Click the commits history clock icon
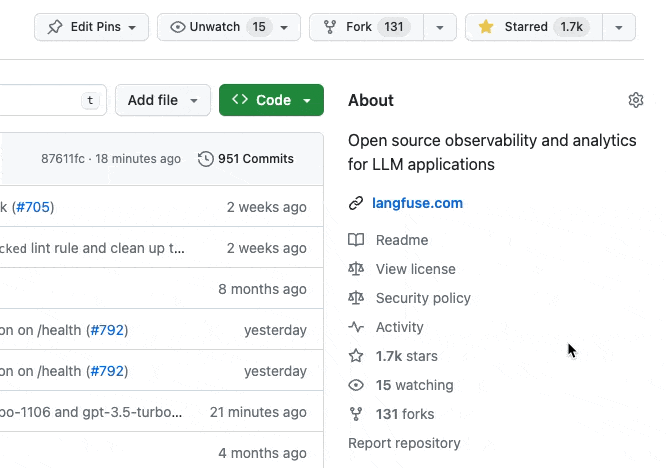The image size is (666, 468). click(x=206, y=158)
